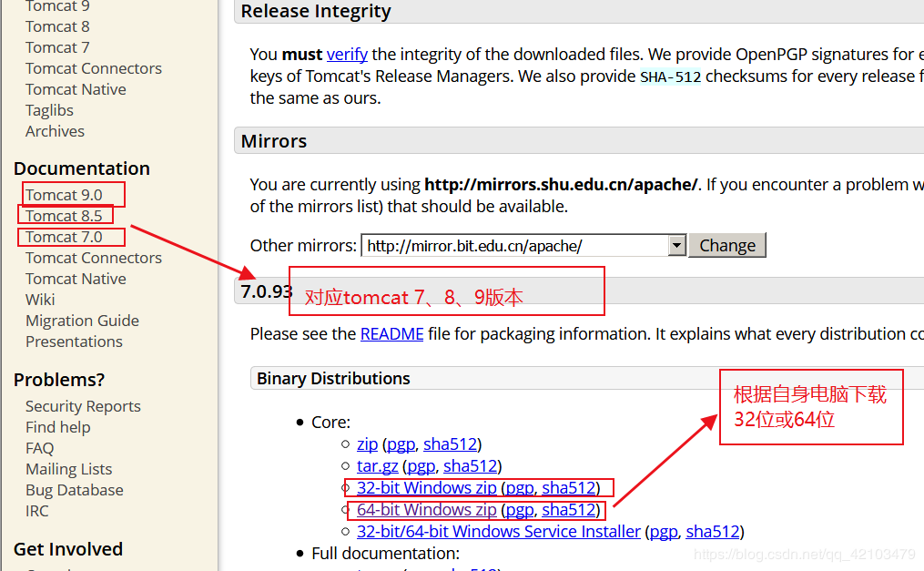Open the Tomcat 9 download link in sidebar
924x571 pixels.
57,5
